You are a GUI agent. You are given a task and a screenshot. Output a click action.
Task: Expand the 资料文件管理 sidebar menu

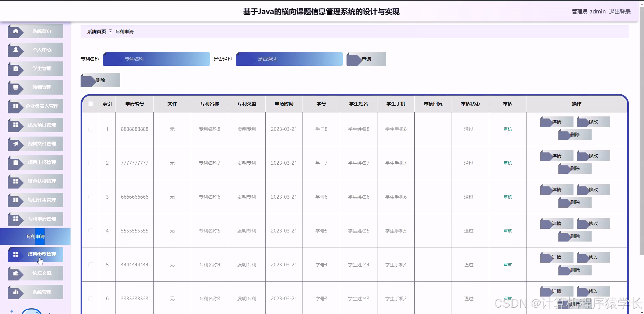click(x=35, y=144)
